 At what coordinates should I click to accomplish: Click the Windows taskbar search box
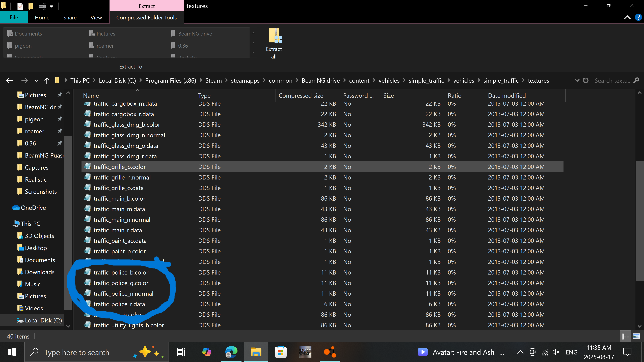click(x=96, y=352)
